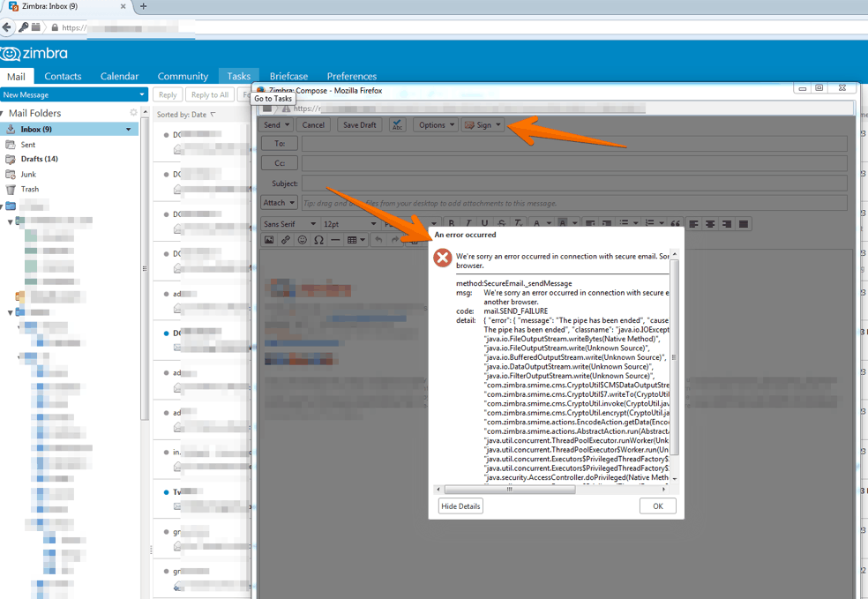Click the To: recipient button

pos(280,144)
